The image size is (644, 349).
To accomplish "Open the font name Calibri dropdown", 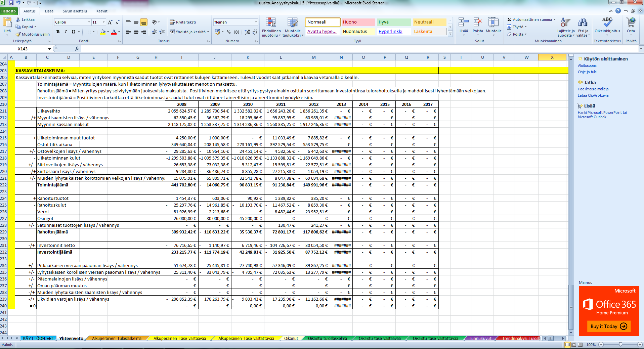I will coord(89,22).
